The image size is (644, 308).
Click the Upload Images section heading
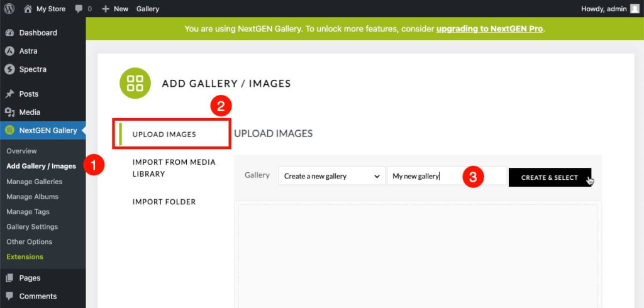pyautogui.click(x=273, y=134)
